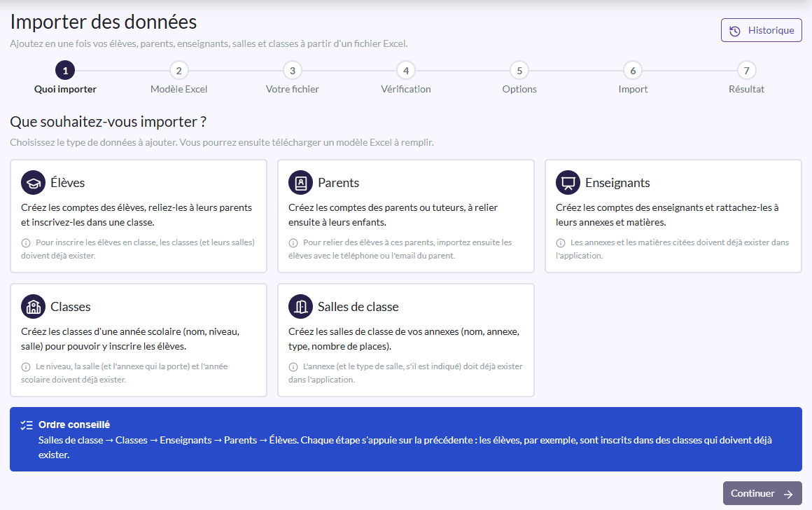Select the Élèves card title
812x510 pixels.
(x=68, y=182)
